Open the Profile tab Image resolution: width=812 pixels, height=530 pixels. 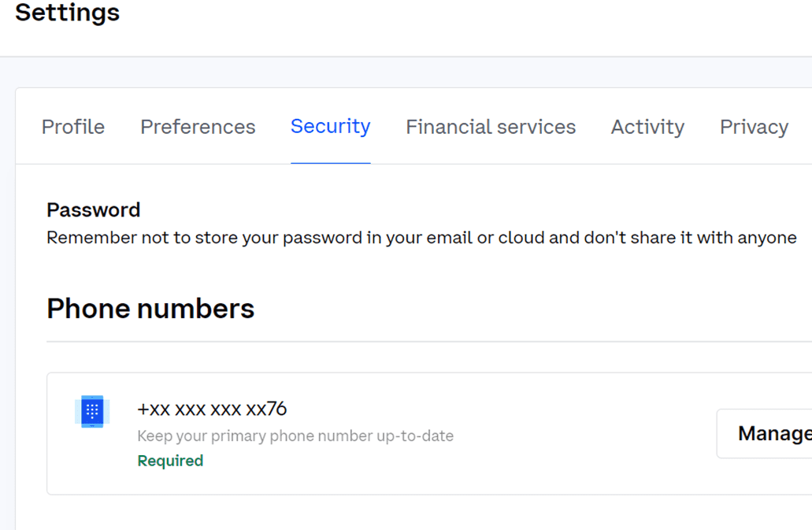pos(73,127)
